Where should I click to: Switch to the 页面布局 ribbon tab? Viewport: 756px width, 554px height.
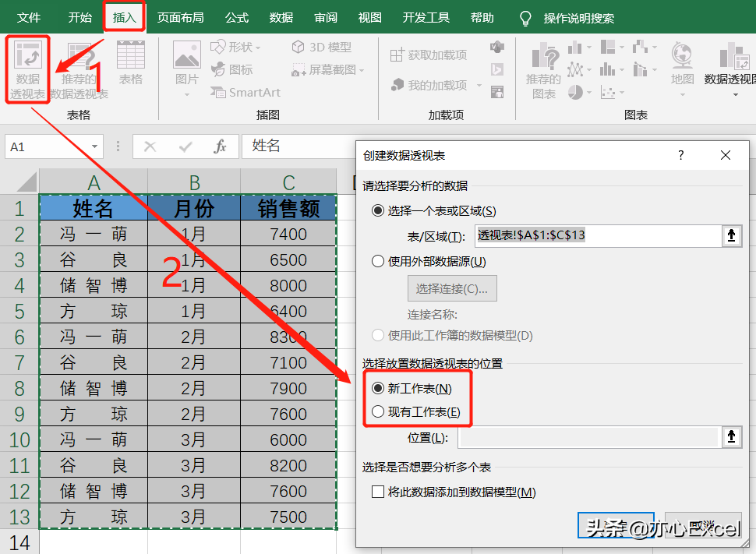coord(180,18)
